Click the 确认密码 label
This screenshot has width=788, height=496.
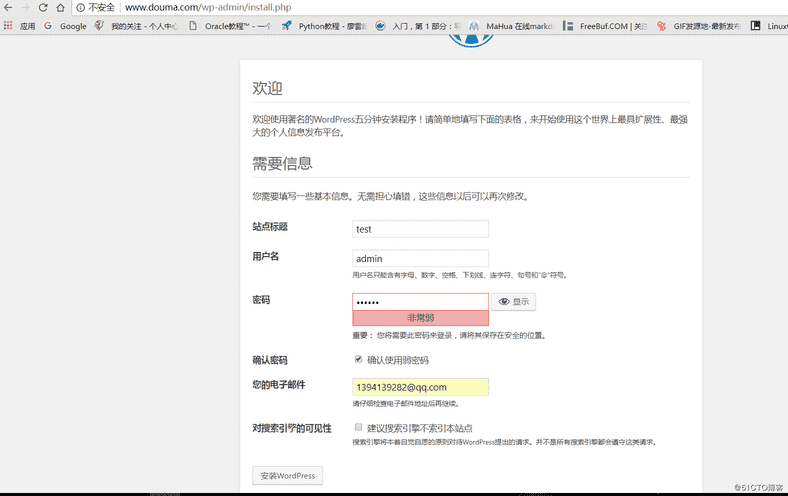pos(270,360)
